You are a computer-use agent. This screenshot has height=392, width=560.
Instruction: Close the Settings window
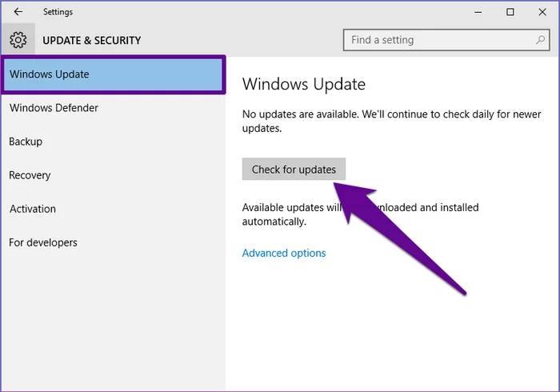click(542, 12)
